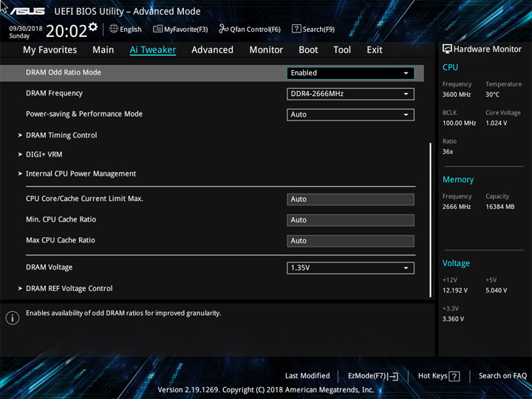This screenshot has width=532, height=399.
Task: Open the Exit tab
Action: [375, 50]
